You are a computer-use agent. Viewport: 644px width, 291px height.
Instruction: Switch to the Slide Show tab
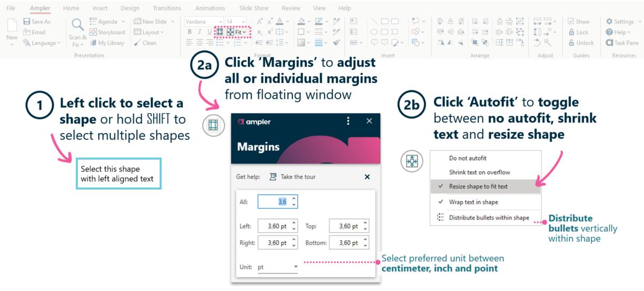tap(254, 8)
